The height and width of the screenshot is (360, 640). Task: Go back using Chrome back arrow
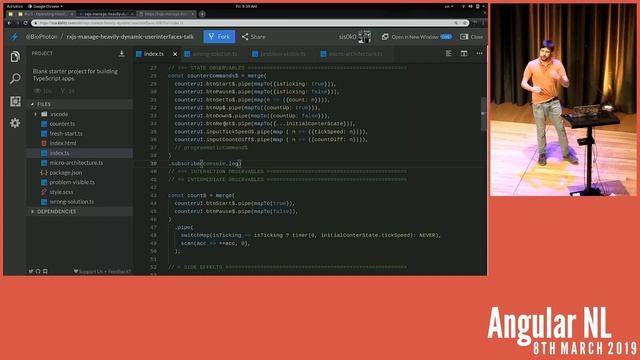click(9, 23)
